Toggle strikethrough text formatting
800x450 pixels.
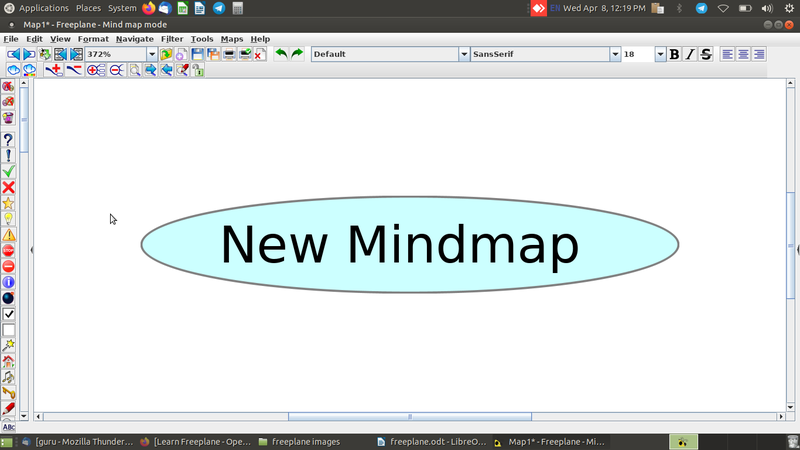(x=706, y=54)
